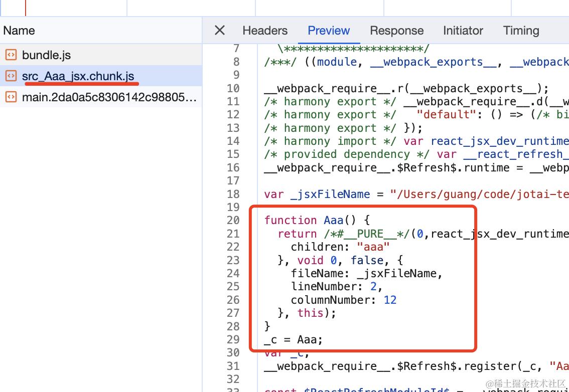Viewport: 569px width, 392px height.
Task: Click the columnNumber: 12 line
Action: (x=343, y=300)
